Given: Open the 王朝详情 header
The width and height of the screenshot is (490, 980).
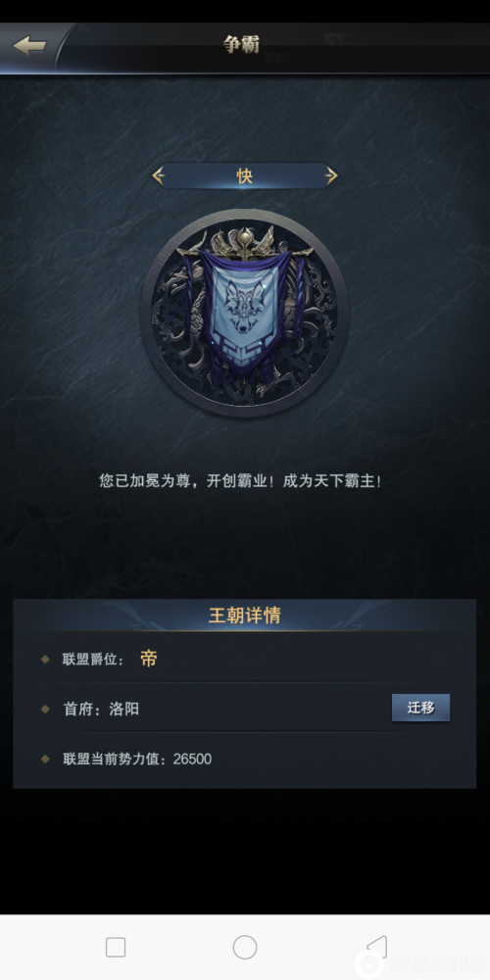Looking at the screenshot, I should click(244, 615).
